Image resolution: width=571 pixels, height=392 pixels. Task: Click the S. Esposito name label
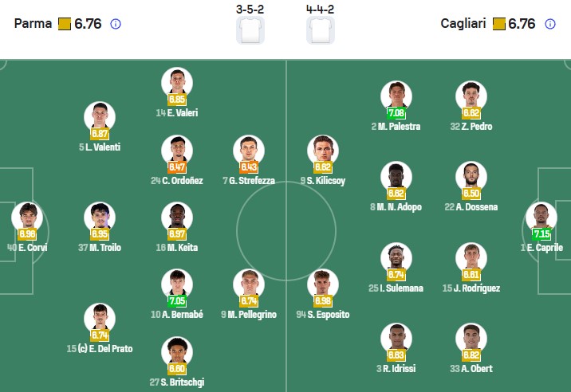click(x=323, y=315)
